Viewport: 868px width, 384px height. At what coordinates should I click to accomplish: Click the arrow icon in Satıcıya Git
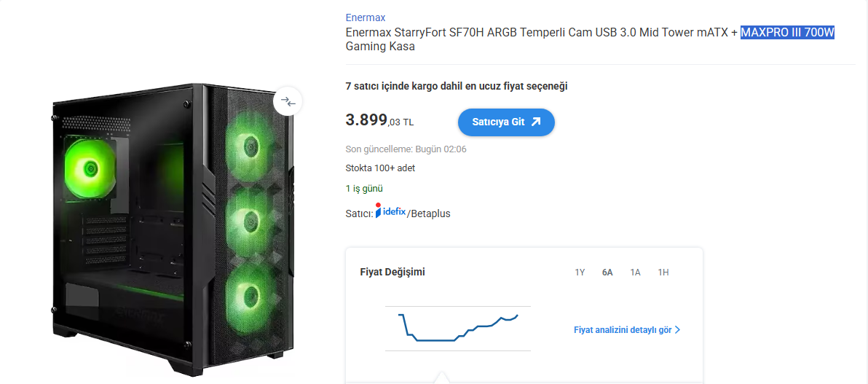[x=536, y=122]
